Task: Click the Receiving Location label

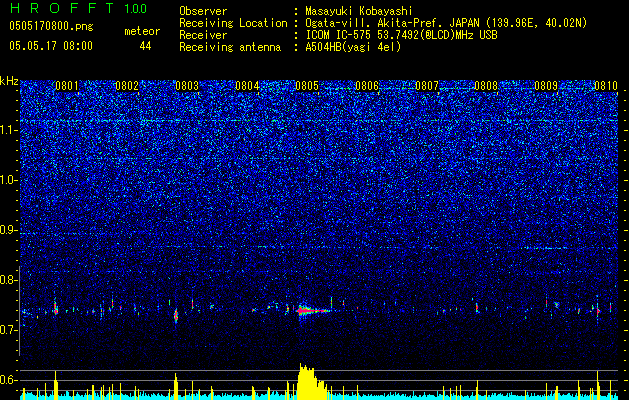Action: (233, 23)
